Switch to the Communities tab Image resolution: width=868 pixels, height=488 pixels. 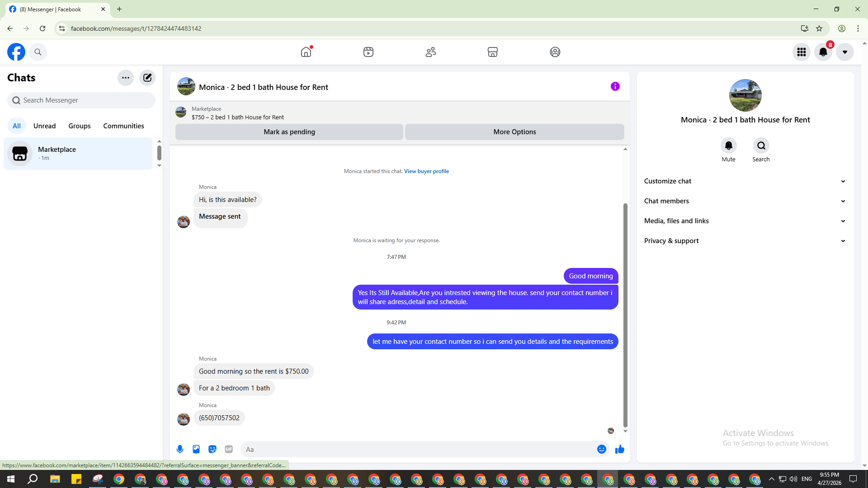[x=123, y=126]
